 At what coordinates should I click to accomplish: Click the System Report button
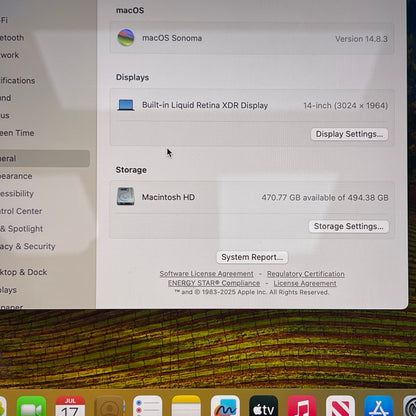(x=252, y=257)
